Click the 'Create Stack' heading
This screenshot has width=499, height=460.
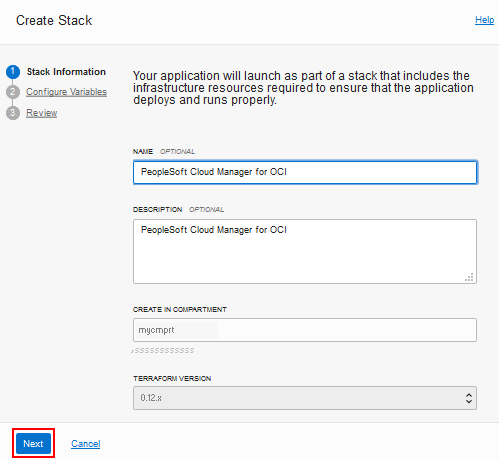(54, 20)
